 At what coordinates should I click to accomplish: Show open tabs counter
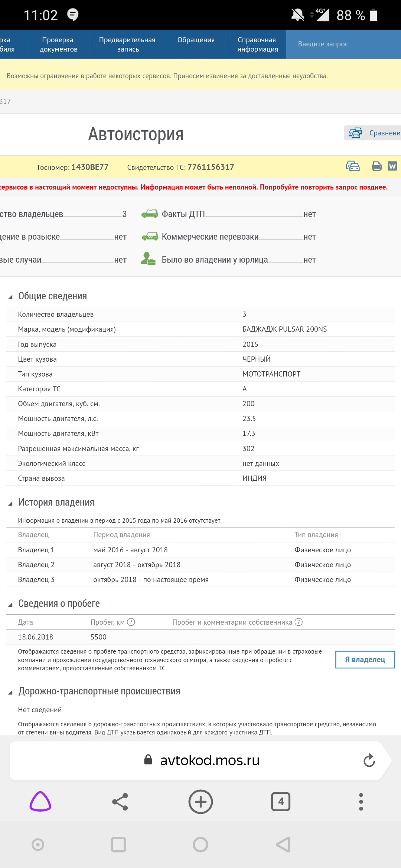pyautogui.click(x=281, y=802)
